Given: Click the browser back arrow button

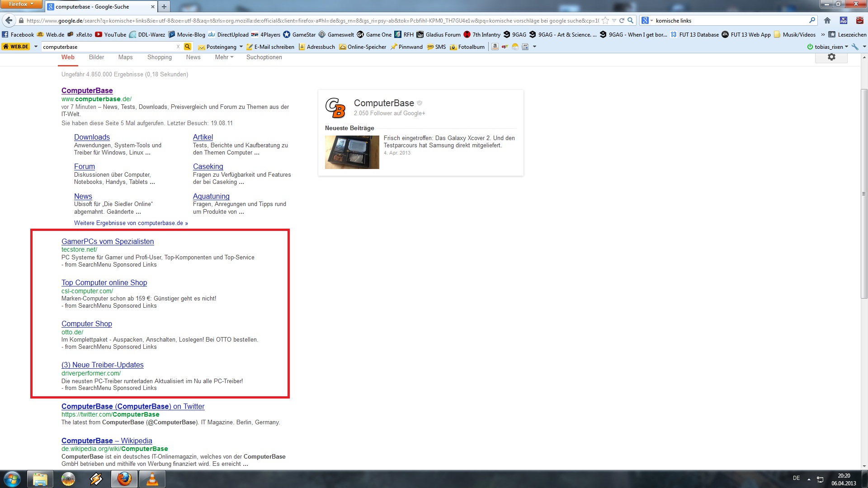Looking at the screenshot, I should click(x=9, y=20).
